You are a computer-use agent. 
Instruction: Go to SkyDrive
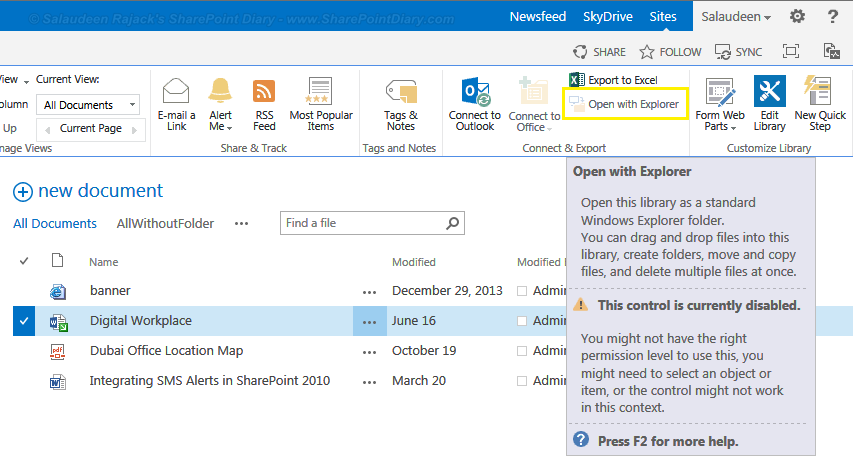[608, 16]
